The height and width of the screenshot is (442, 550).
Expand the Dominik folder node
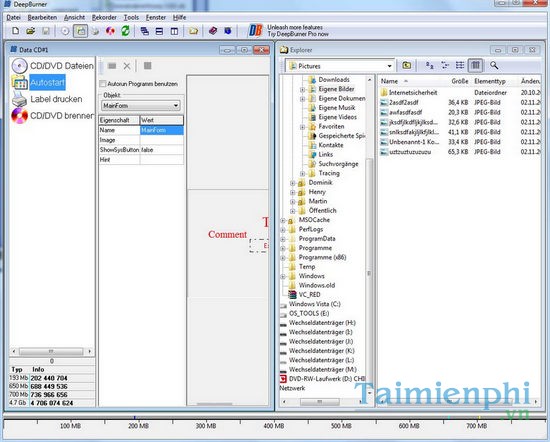293,183
